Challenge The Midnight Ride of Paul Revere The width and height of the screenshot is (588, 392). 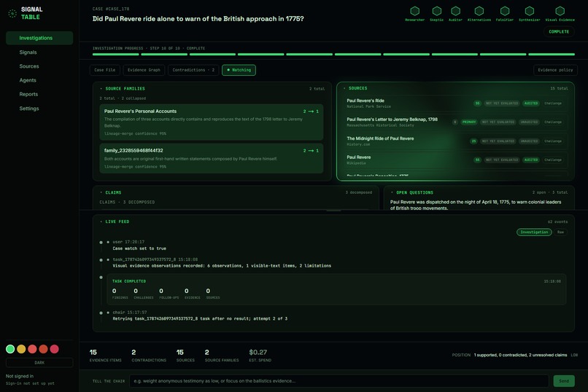553,141
